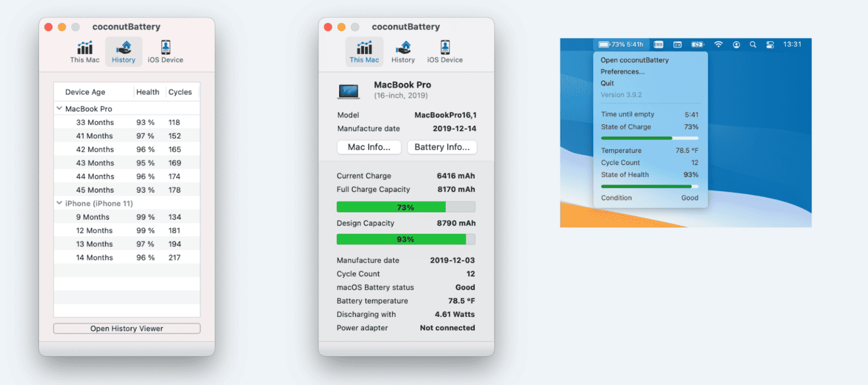Select the 43 Months history row
Viewport: 868px width, 385px height.
pos(127,163)
